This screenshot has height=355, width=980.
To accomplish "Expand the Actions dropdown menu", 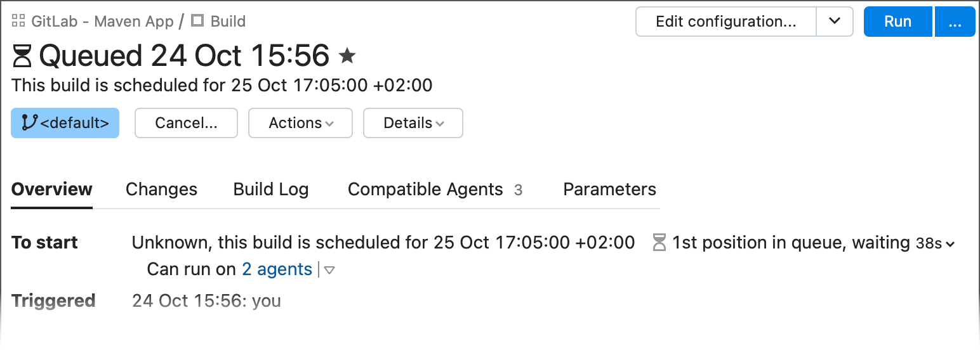I will 300,123.
